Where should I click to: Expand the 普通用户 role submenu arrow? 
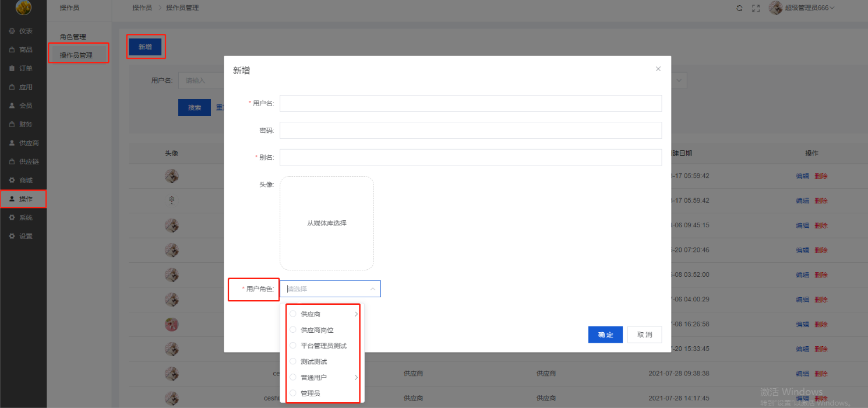[x=356, y=377]
